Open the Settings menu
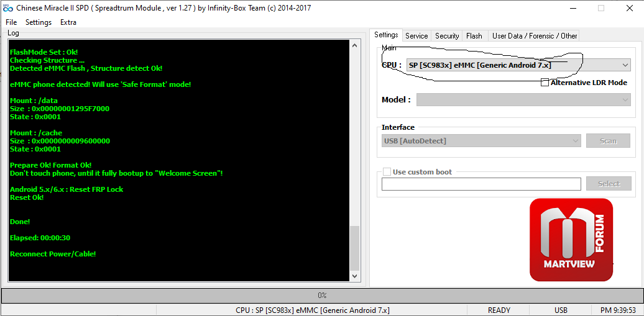 click(39, 22)
